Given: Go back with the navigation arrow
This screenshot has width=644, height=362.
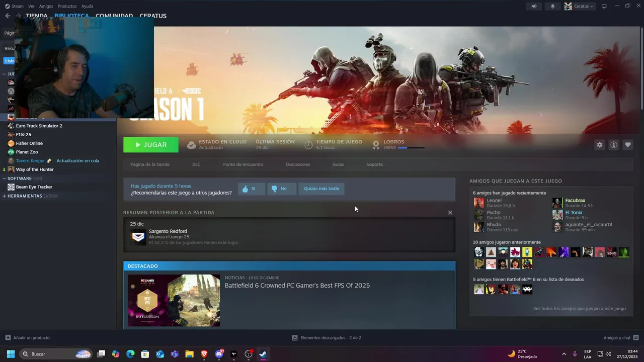Looking at the screenshot, I should (8, 16).
